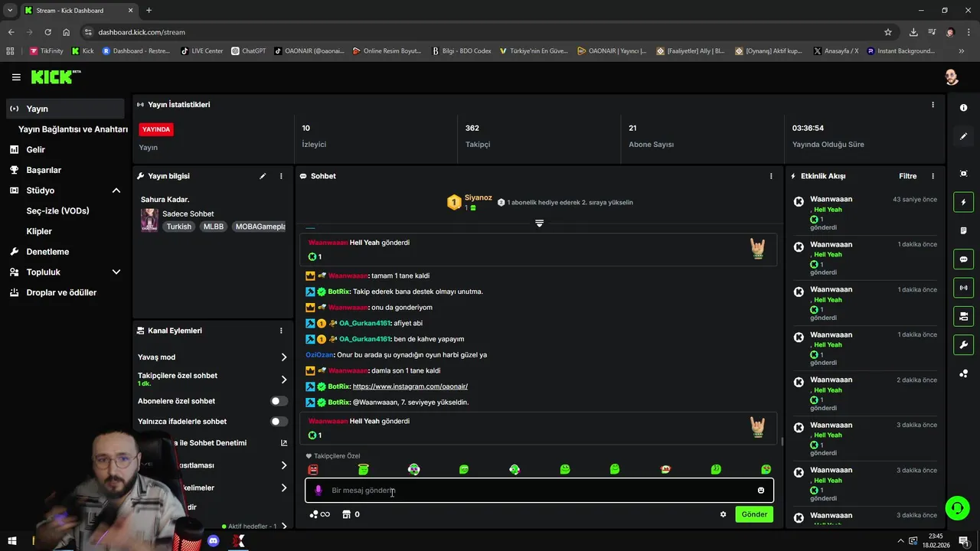This screenshot has width=980, height=551.
Task: Open the Yayın İstatistikleri three-dot menu
Action: [933, 105]
